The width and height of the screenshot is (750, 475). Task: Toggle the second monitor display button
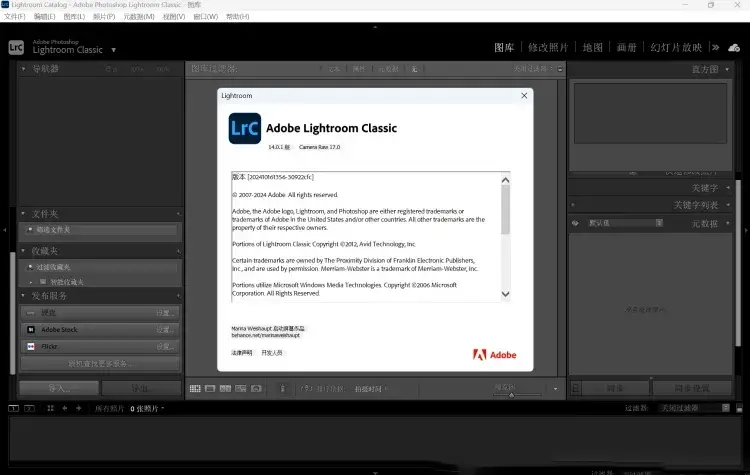point(30,408)
